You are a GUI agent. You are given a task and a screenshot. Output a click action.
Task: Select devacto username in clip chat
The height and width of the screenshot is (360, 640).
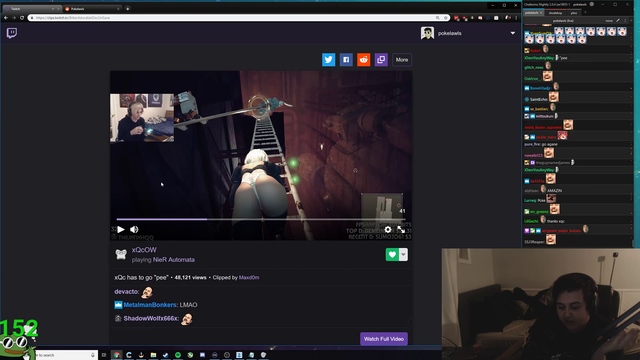coord(126,292)
